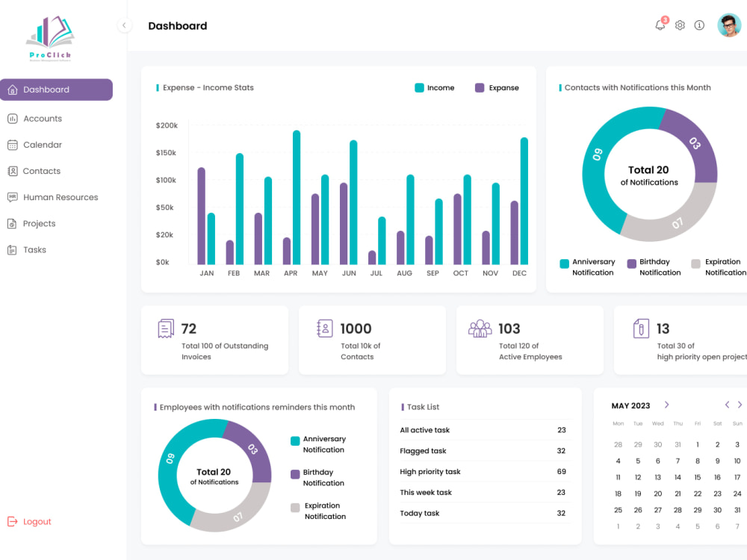Click the red notification count badge

[x=665, y=20]
